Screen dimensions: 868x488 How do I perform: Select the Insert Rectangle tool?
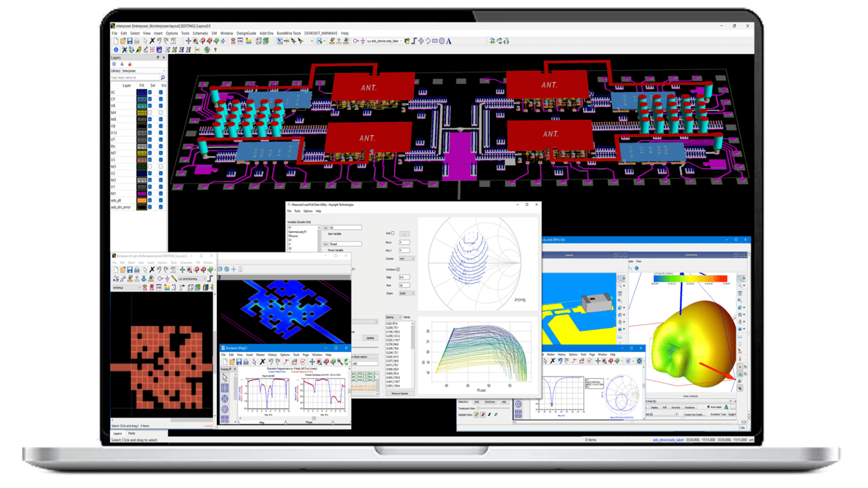(435, 41)
